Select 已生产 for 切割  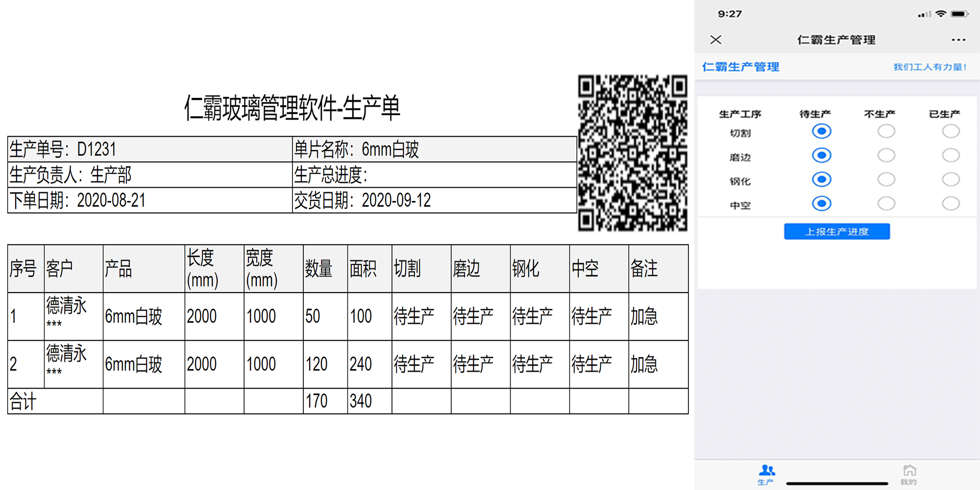coord(951,131)
